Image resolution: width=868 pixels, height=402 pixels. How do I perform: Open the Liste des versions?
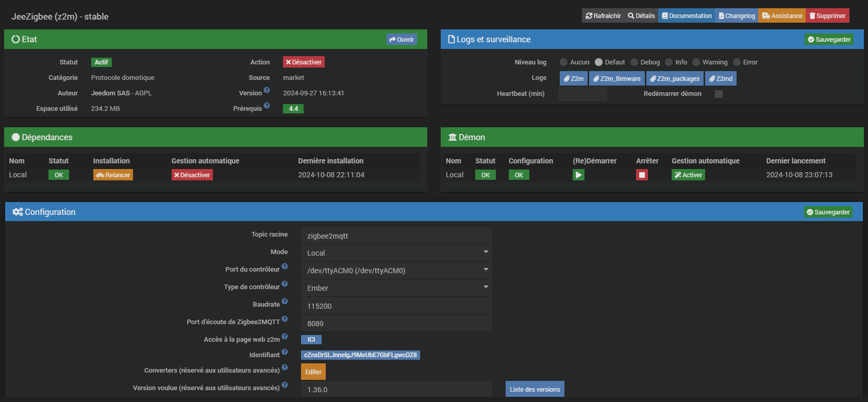coord(535,389)
